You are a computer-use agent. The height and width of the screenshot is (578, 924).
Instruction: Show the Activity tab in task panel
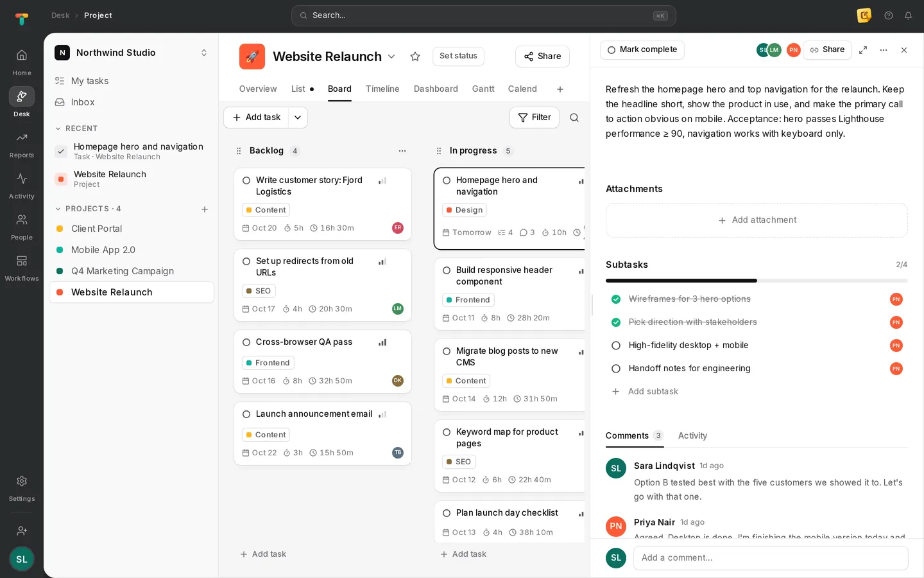[692, 435]
